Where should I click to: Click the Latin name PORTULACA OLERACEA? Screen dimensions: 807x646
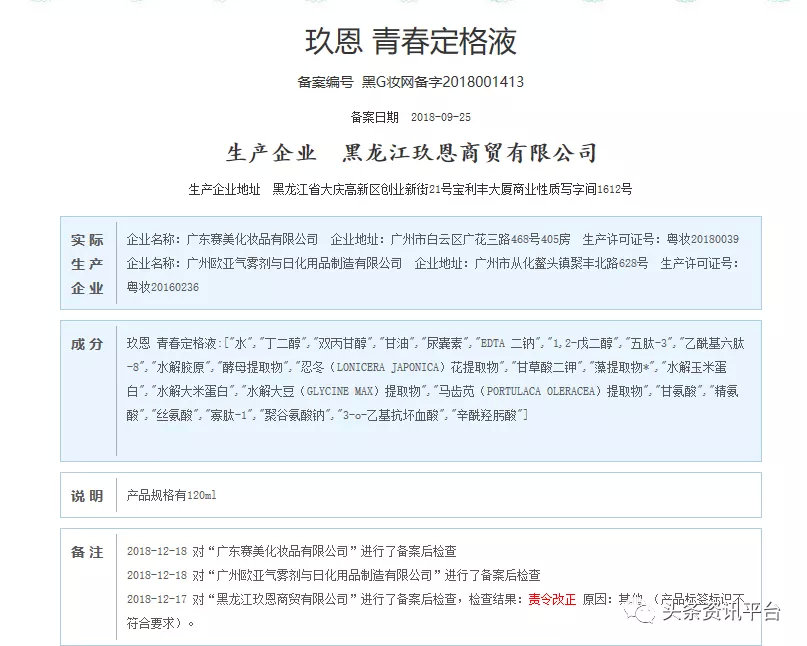tap(540, 391)
